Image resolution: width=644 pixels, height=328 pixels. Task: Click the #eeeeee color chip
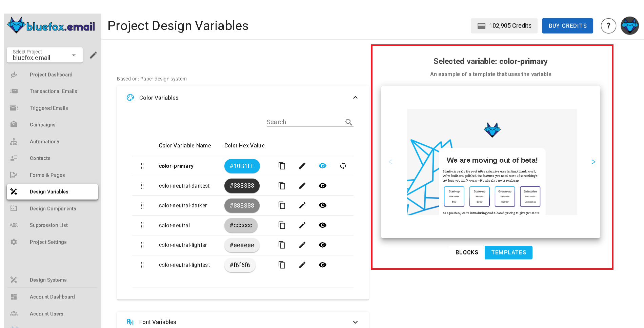[242, 245]
